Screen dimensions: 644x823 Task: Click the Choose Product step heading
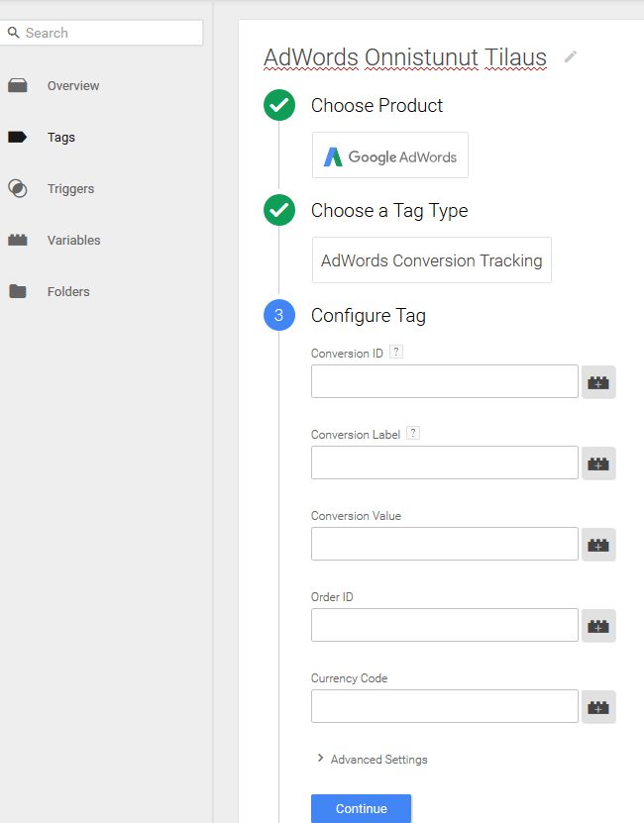tap(376, 106)
